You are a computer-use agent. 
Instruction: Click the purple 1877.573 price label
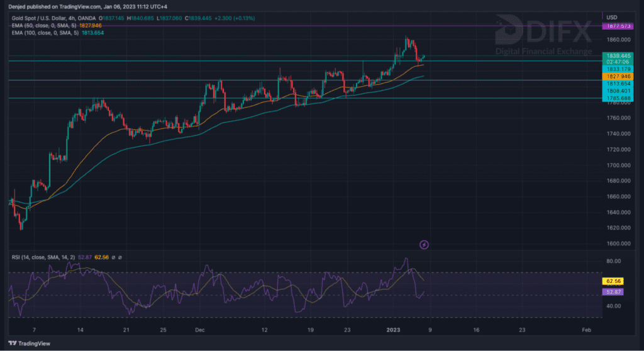pos(616,26)
